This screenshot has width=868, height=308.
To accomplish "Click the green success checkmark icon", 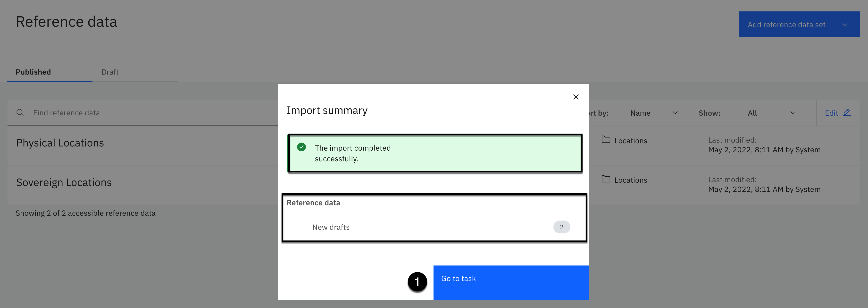I will [301, 147].
